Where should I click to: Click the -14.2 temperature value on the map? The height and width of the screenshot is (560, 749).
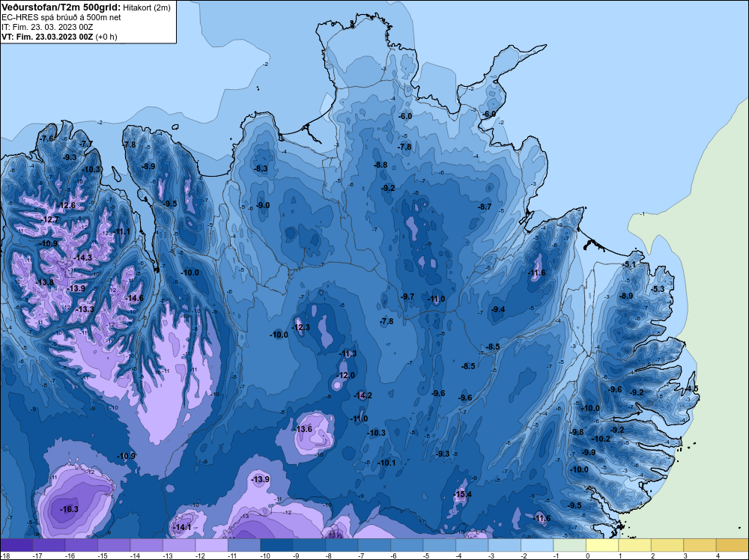[x=363, y=395]
